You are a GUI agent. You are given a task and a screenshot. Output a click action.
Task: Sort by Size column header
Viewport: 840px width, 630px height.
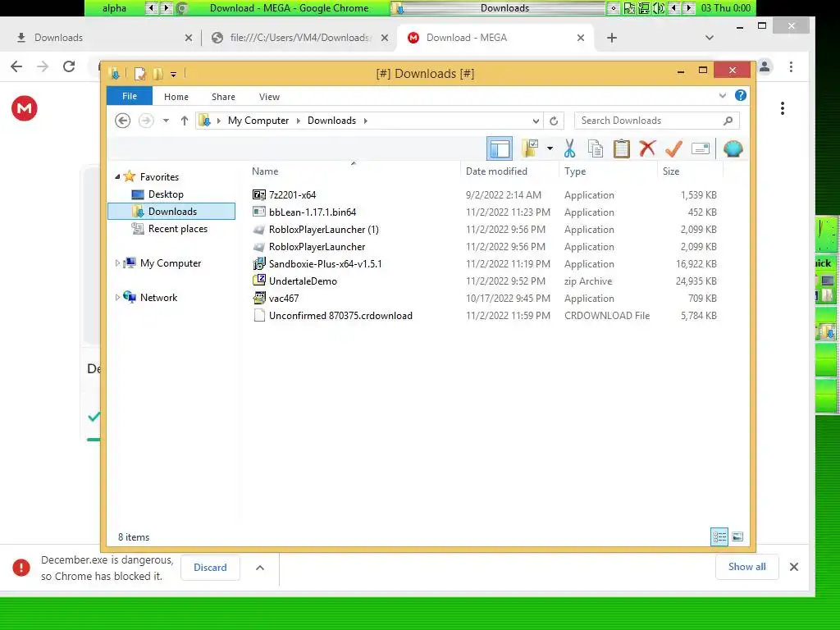671,171
